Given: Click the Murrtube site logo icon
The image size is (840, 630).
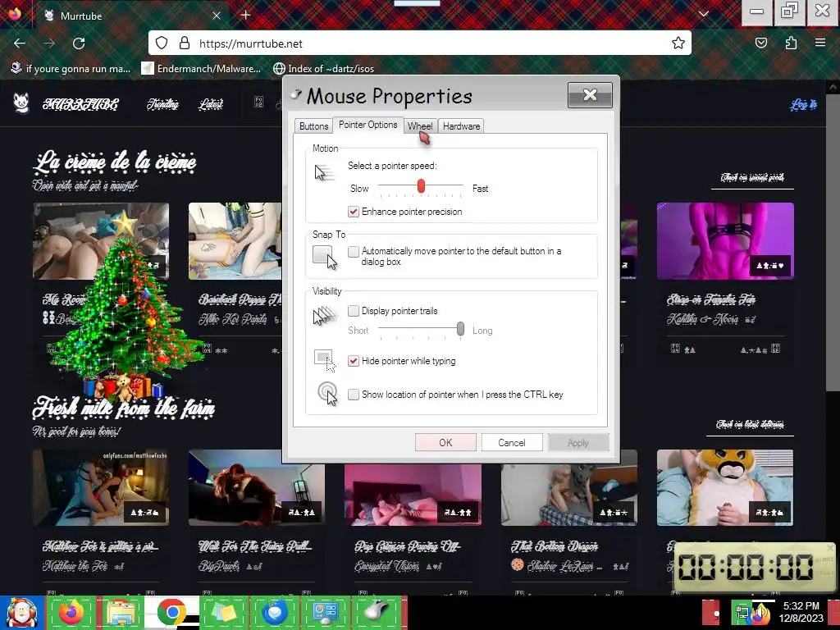Looking at the screenshot, I should point(21,103).
